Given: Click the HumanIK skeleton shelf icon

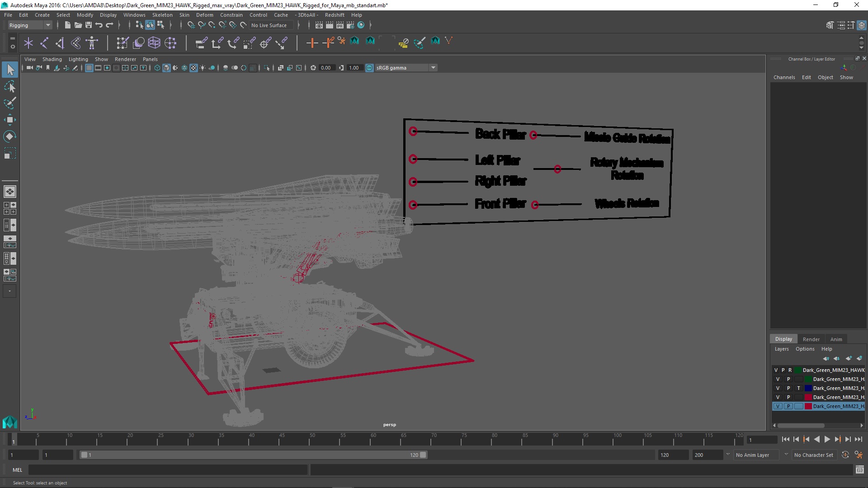Looking at the screenshot, I should point(92,43).
